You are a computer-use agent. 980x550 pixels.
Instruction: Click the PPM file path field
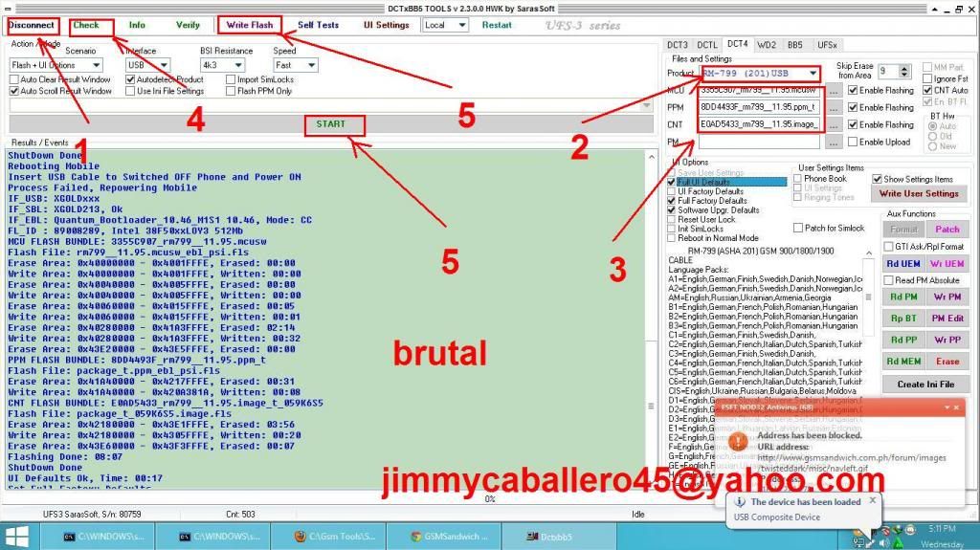point(759,107)
